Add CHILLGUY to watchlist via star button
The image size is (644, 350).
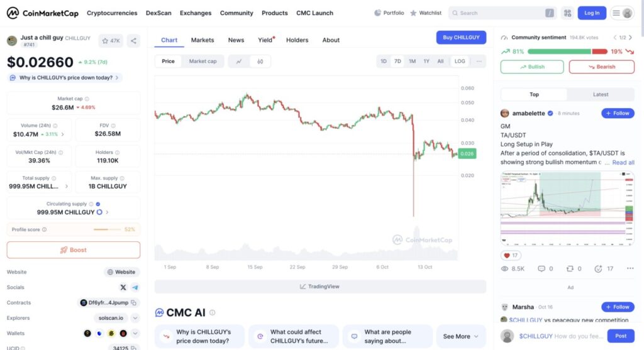point(110,41)
